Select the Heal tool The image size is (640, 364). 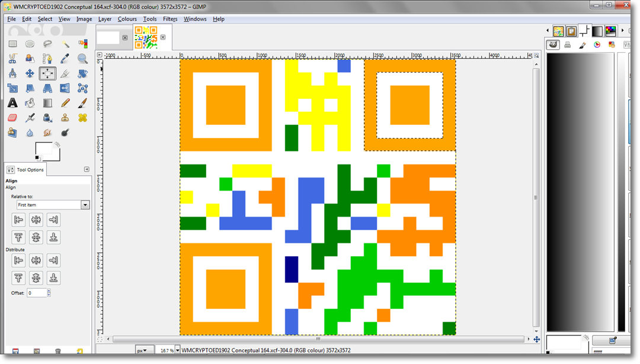(x=82, y=118)
